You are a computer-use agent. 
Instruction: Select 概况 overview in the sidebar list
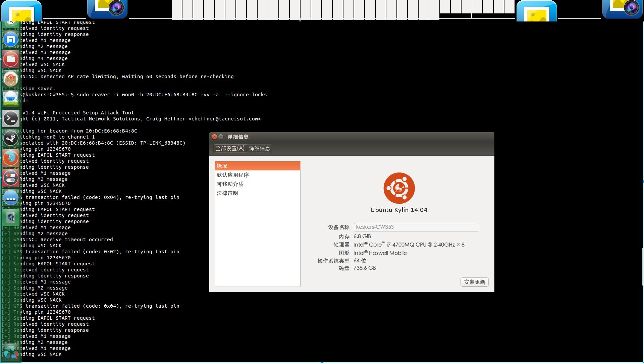[258, 166]
